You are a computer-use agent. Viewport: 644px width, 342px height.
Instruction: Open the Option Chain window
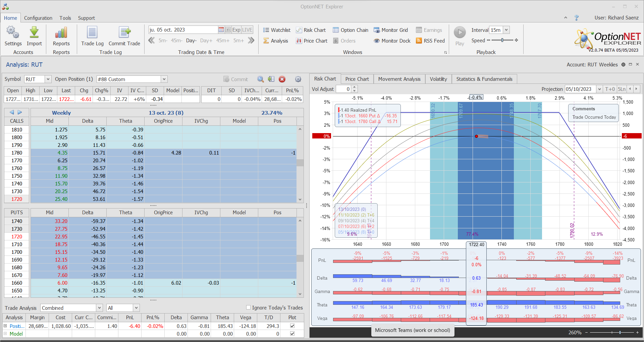[351, 30]
